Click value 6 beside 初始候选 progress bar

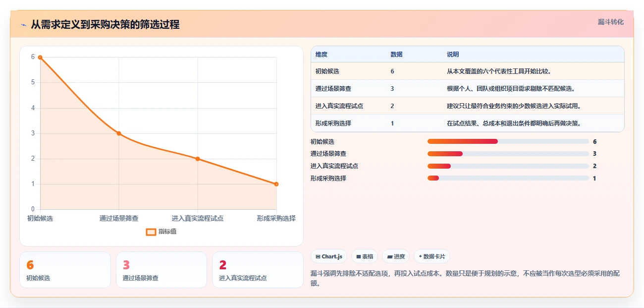[594, 141]
